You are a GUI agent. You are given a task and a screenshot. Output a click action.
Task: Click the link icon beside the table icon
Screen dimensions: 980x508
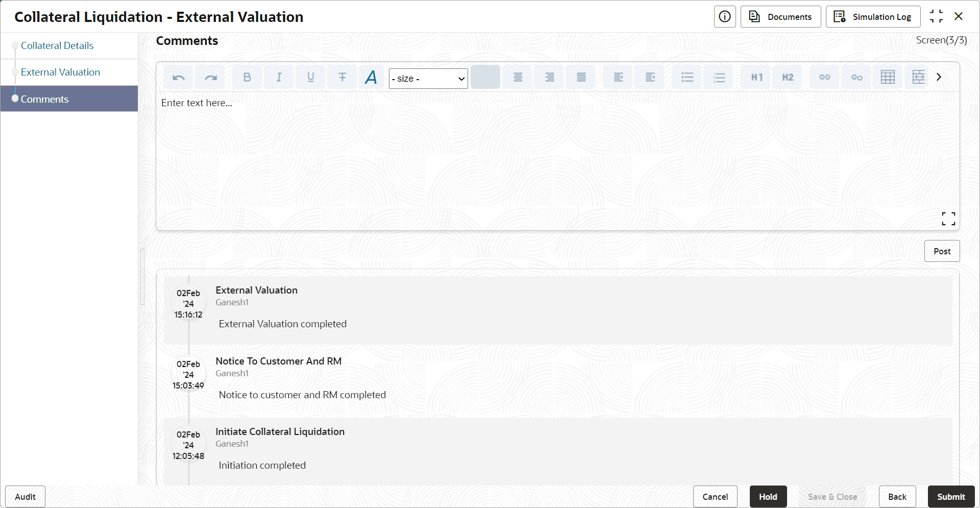point(856,78)
